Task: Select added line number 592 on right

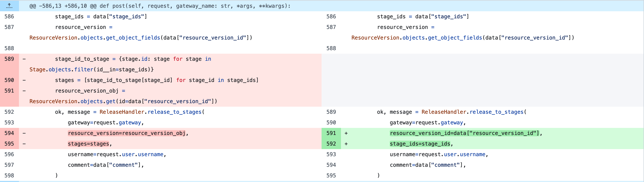Action: click(331, 144)
